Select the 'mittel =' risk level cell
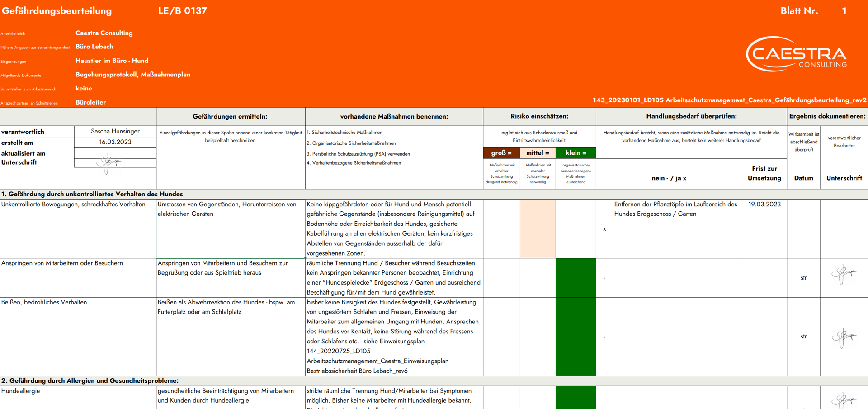Image resolution: width=868 pixels, height=409 pixels. click(538, 153)
